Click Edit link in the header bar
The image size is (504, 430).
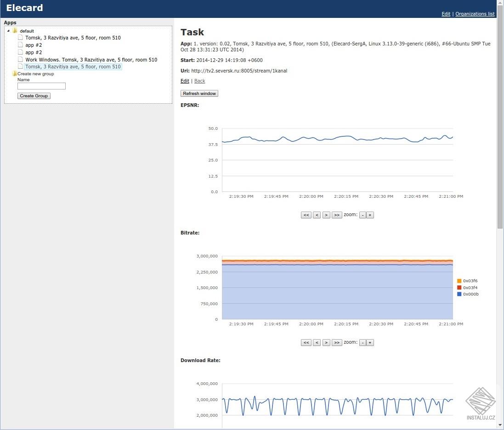(x=446, y=14)
